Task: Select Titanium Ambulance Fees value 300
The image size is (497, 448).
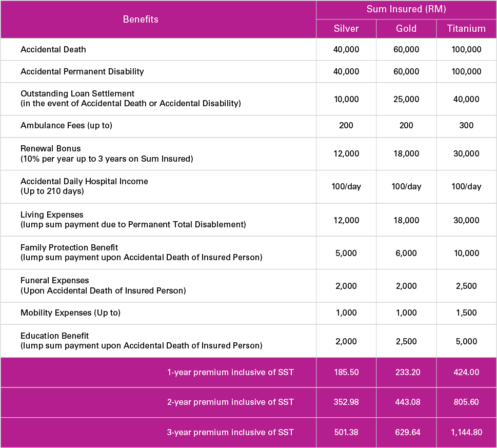Action: [466, 126]
